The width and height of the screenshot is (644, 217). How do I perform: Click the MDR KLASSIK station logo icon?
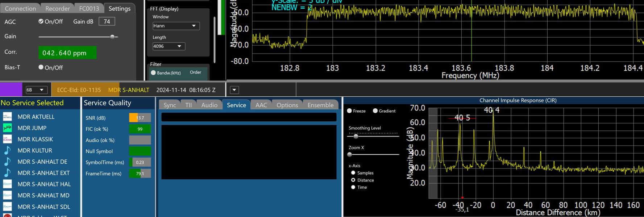pyautogui.click(x=7, y=139)
